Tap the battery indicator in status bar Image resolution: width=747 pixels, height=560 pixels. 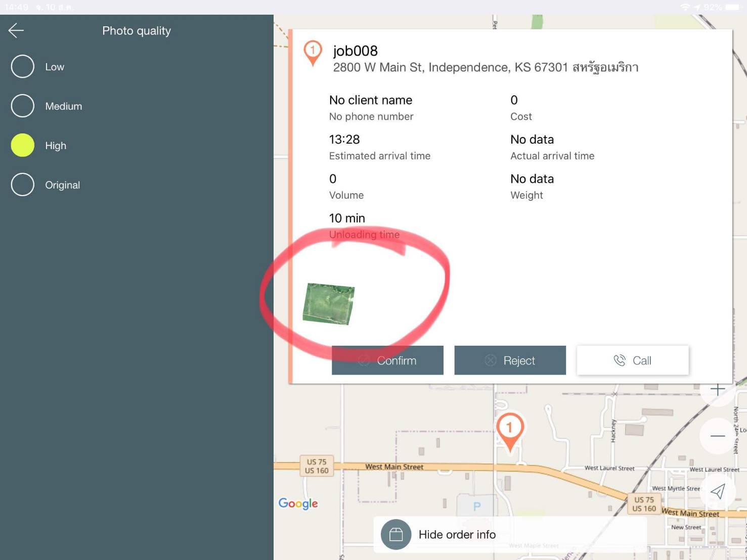point(732,7)
